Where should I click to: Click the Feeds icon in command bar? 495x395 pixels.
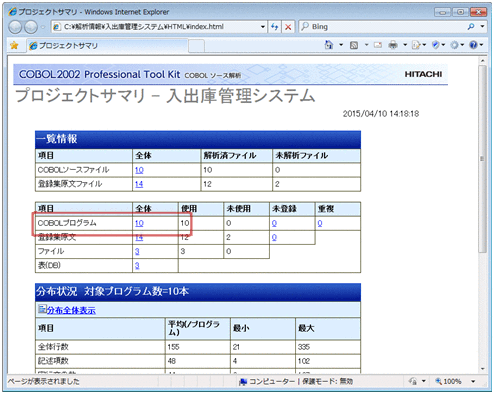click(354, 45)
